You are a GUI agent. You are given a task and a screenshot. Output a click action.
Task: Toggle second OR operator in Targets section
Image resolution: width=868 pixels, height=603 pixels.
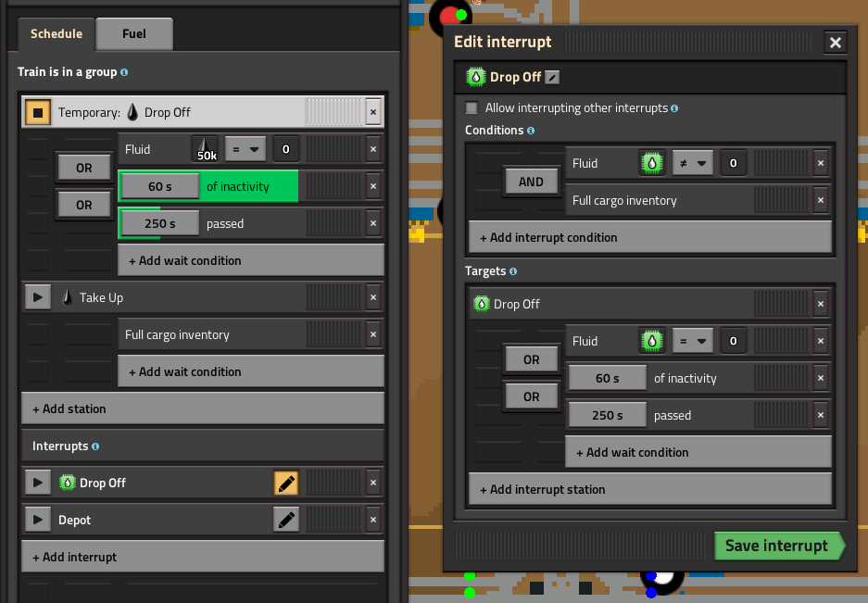point(532,396)
